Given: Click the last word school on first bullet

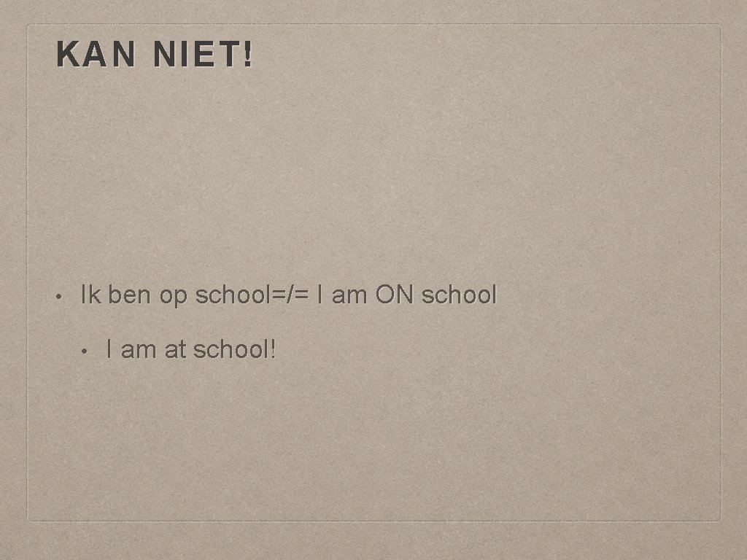Looking at the screenshot, I should [460, 295].
